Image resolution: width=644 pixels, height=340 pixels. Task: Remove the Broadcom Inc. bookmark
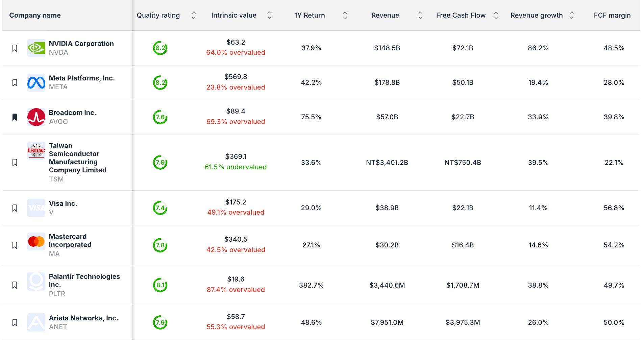click(x=15, y=117)
